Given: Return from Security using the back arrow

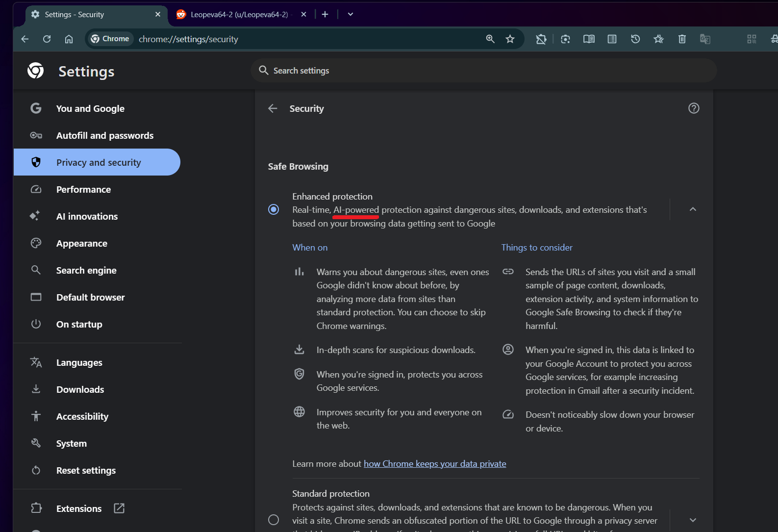Looking at the screenshot, I should click(x=273, y=108).
